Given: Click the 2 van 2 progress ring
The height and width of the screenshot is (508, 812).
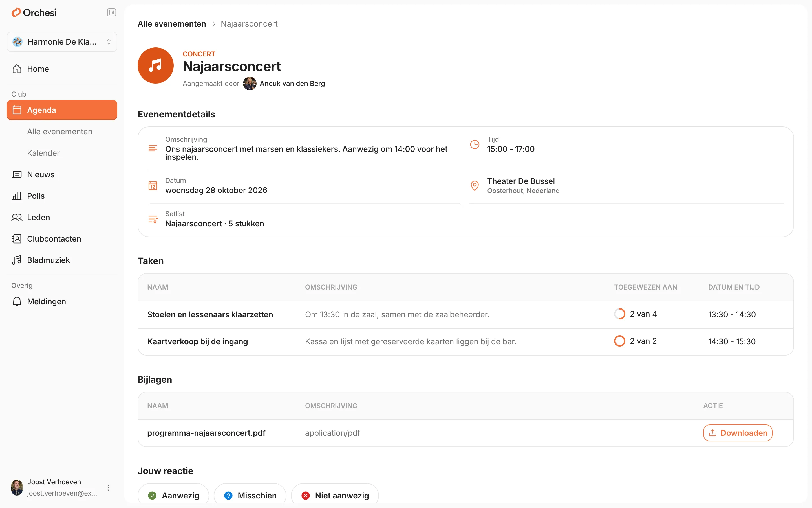Looking at the screenshot, I should click(x=619, y=341).
